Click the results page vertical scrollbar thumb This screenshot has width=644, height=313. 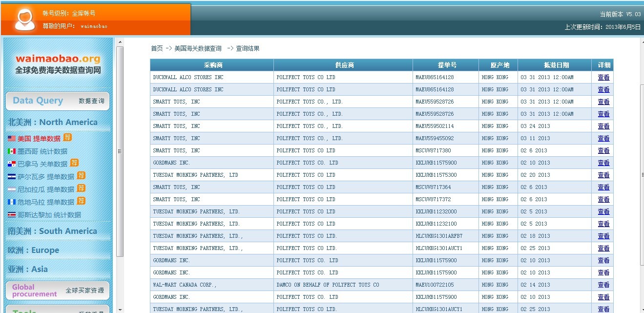(x=642, y=175)
